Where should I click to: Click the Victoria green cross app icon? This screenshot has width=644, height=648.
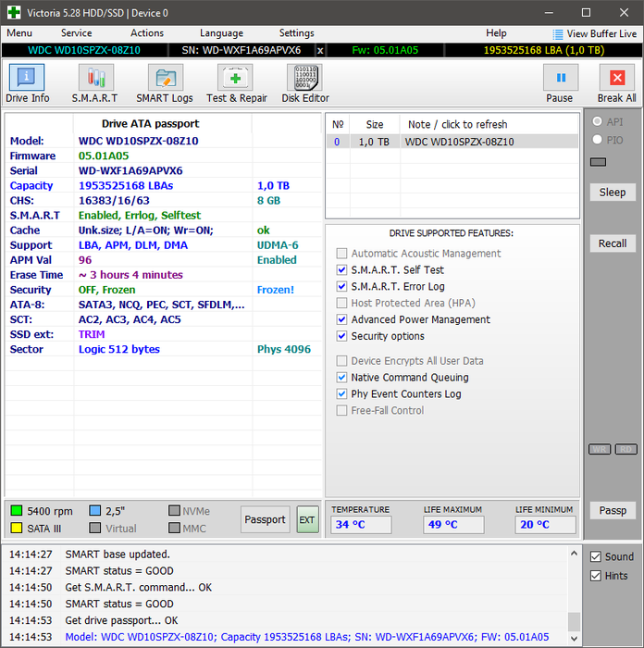14,12
